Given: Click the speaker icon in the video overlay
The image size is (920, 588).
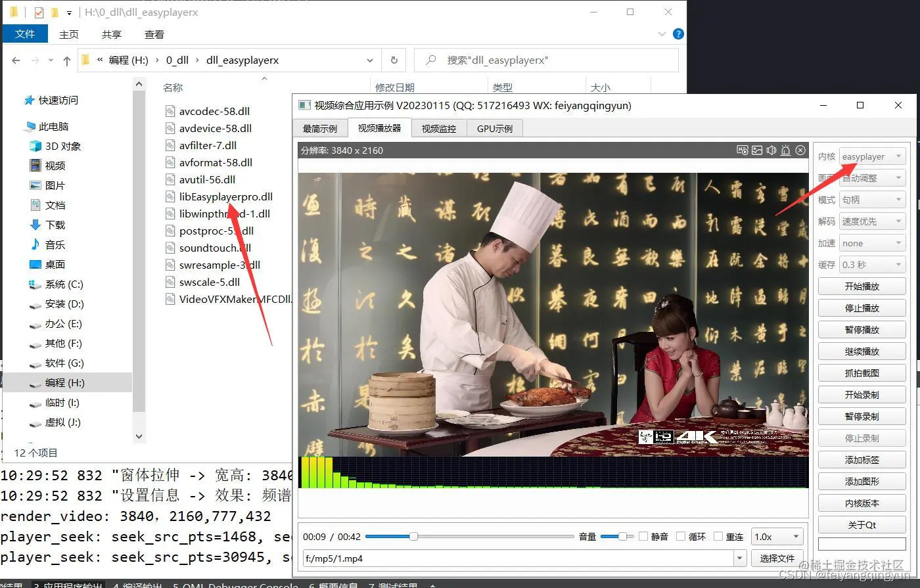Looking at the screenshot, I should pos(771,150).
